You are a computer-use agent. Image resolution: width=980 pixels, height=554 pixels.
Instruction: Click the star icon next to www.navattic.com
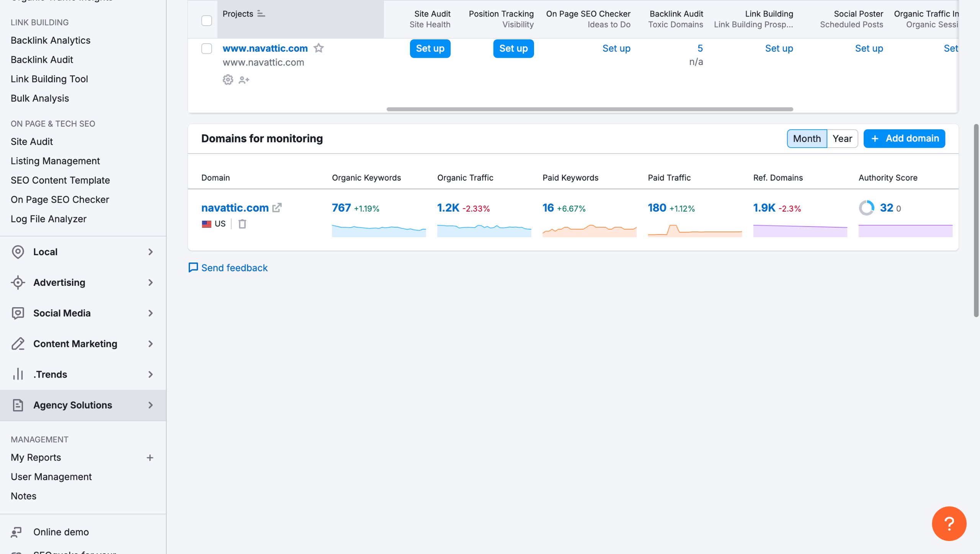click(x=318, y=48)
